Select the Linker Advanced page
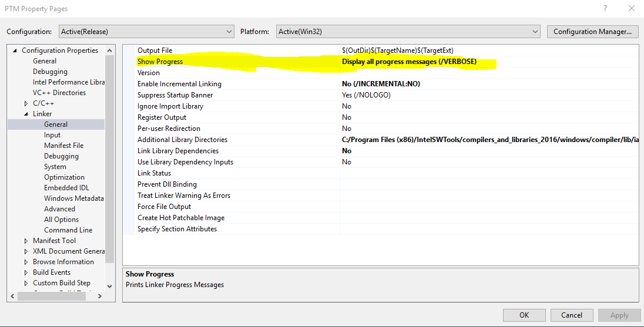 59,209
